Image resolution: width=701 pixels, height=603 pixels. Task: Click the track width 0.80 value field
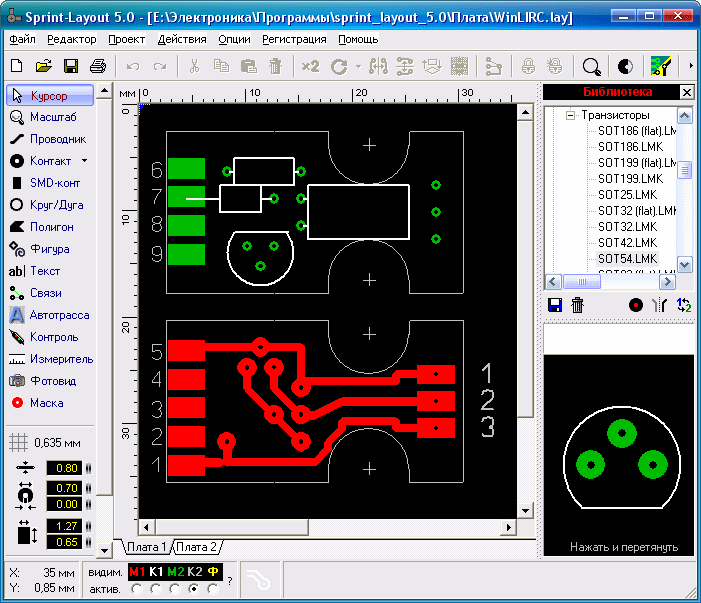tap(67, 468)
